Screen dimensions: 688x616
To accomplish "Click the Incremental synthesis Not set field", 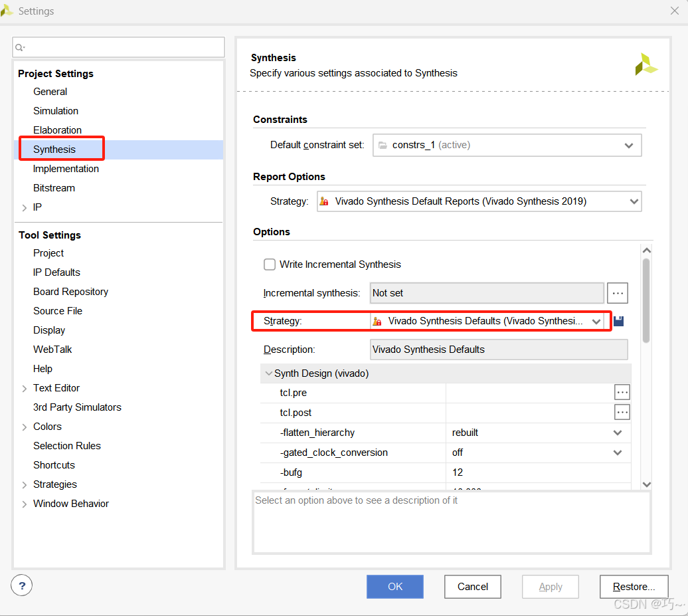I will (x=487, y=293).
